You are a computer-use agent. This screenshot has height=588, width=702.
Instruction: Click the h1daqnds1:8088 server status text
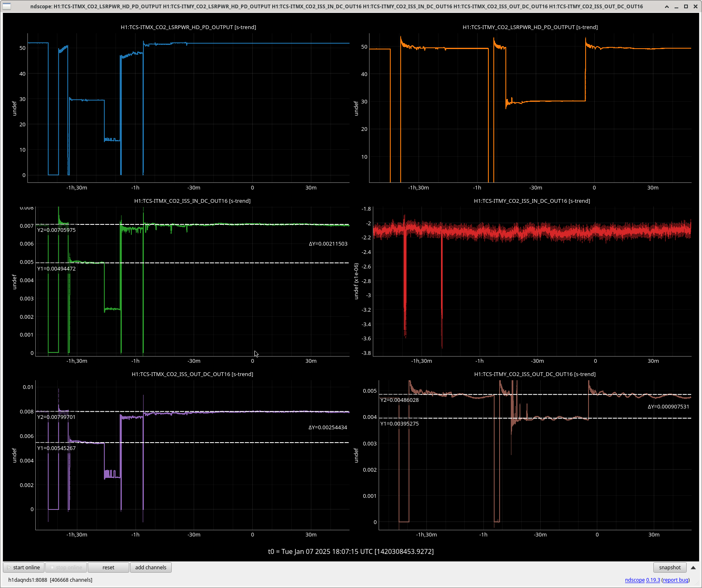(50, 580)
